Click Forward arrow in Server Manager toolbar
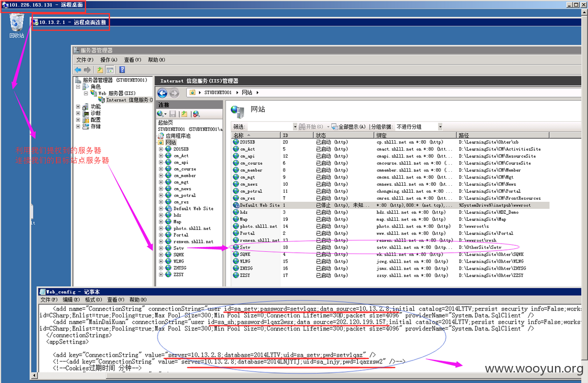Image resolution: width=588 pixels, height=383 pixels. click(x=88, y=70)
